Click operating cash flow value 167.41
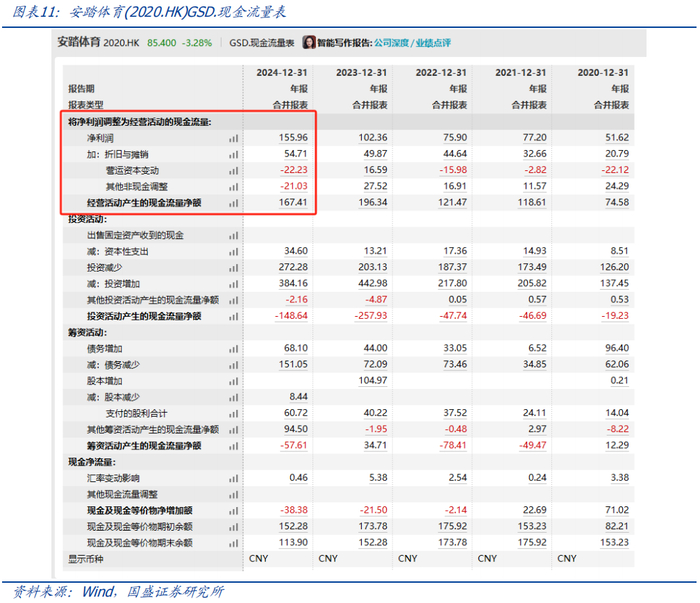Image resolution: width=700 pixels, height=603 pixels. [293, 202]
